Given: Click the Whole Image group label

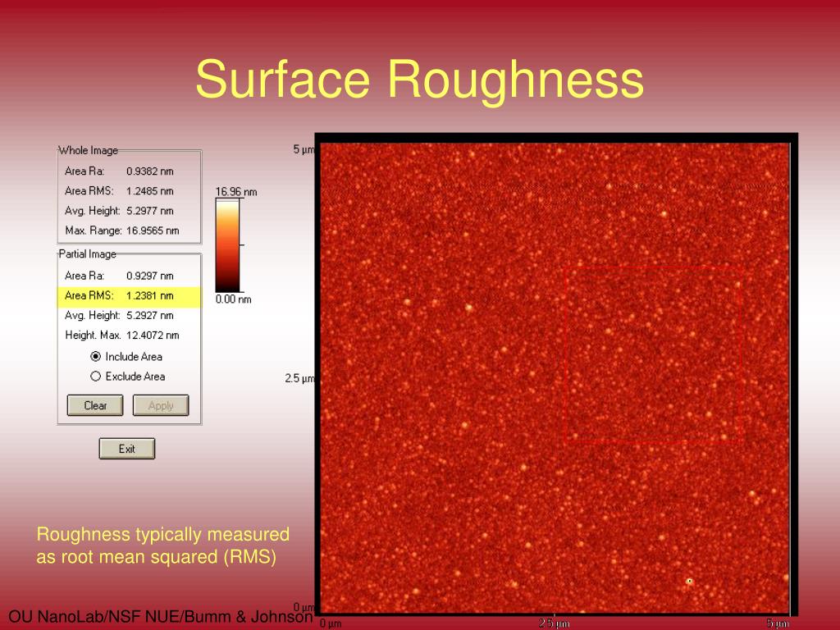Looking at the screenshot, I should click(x=88, y=151).
